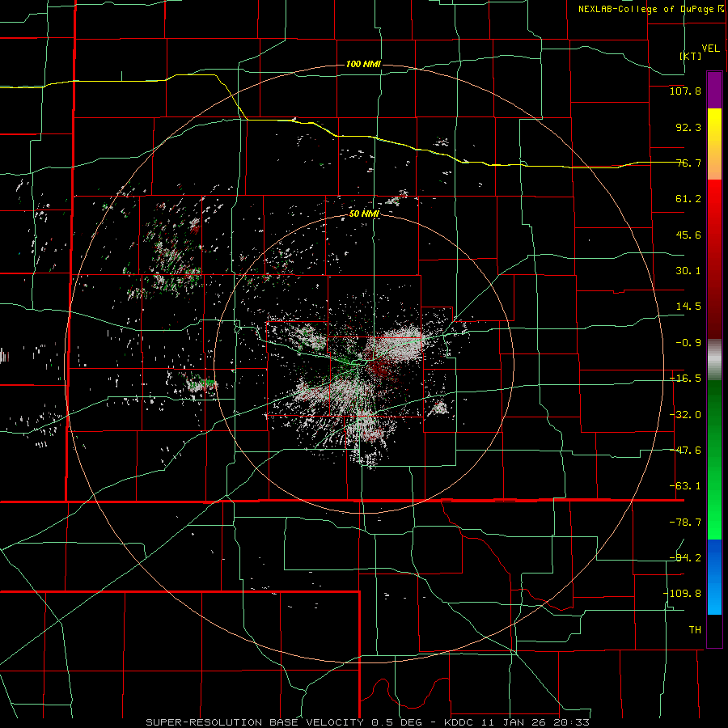Click the gray near-zero segment of color bar

pos(714,360)
